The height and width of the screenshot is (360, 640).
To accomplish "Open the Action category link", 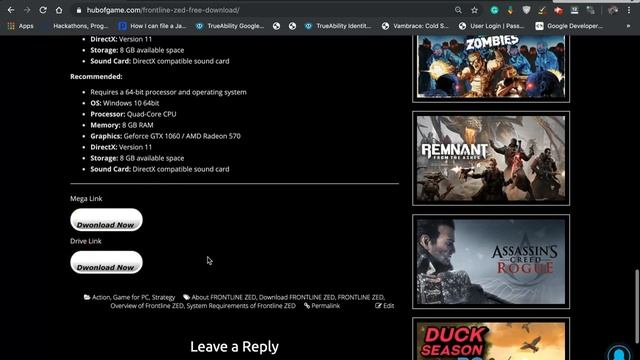I will [x=101, y=298].
